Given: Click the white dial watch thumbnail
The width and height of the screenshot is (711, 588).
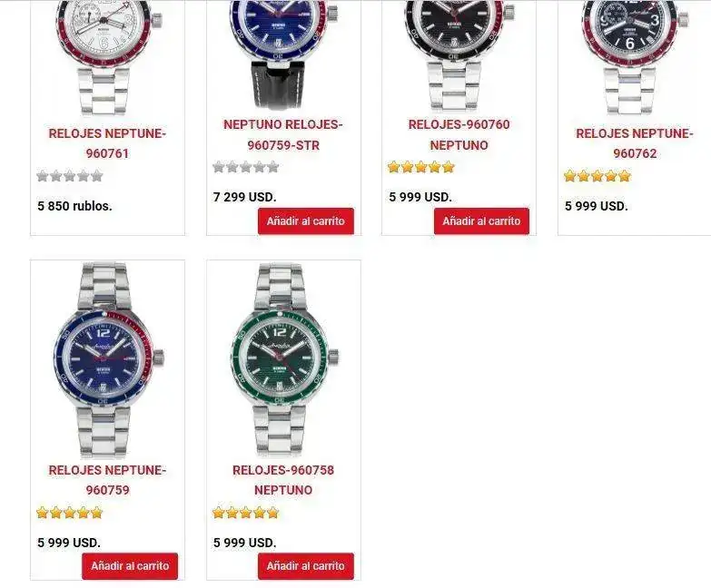Looking at the screenshot, I should (x=107, y=56).
